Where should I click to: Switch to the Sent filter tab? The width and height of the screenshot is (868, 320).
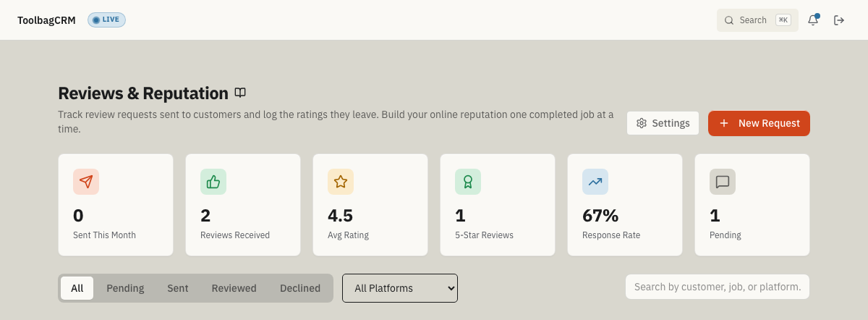point(178,288)
